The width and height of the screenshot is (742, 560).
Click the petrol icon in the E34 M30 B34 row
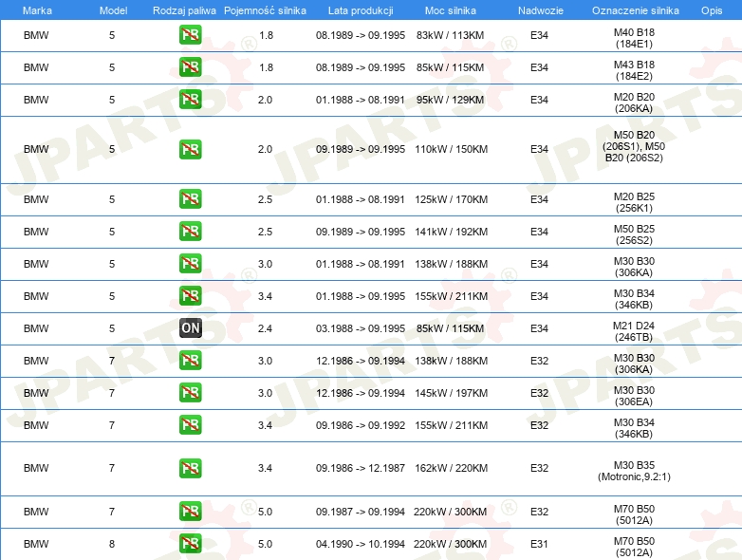click(190, 295)
